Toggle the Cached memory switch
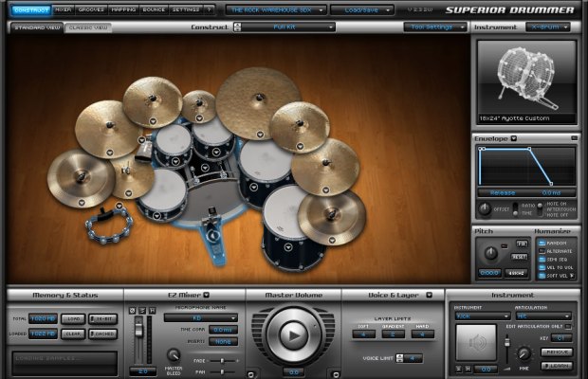Screen dimensions: 588x379 pos(103,334)
